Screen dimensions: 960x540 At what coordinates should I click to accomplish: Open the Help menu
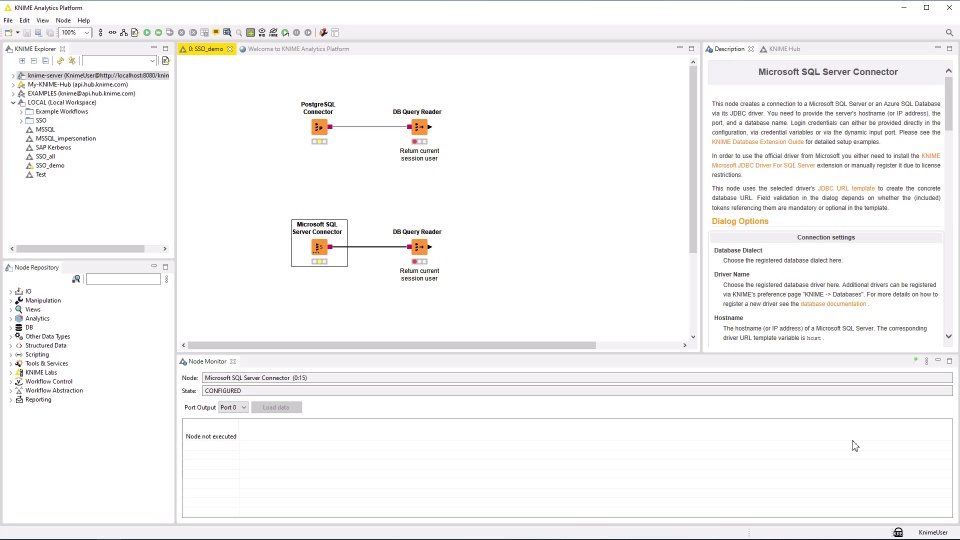click(x=84, y=20)
